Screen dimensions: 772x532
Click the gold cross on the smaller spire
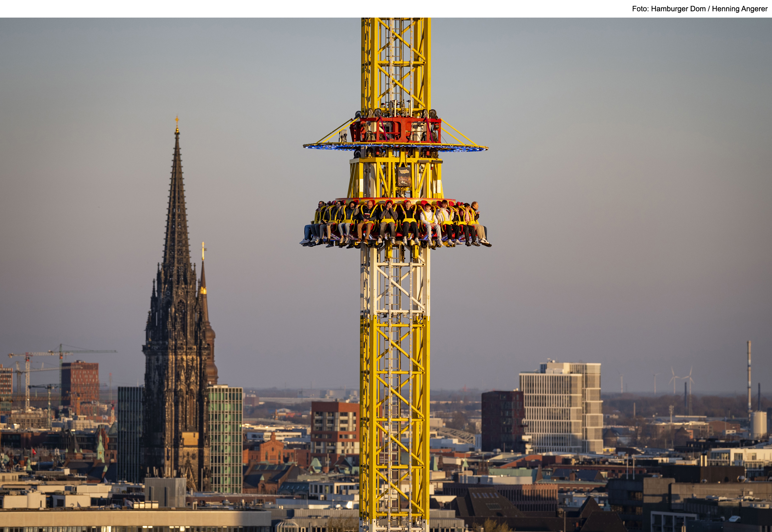click(x=203, y=249)
